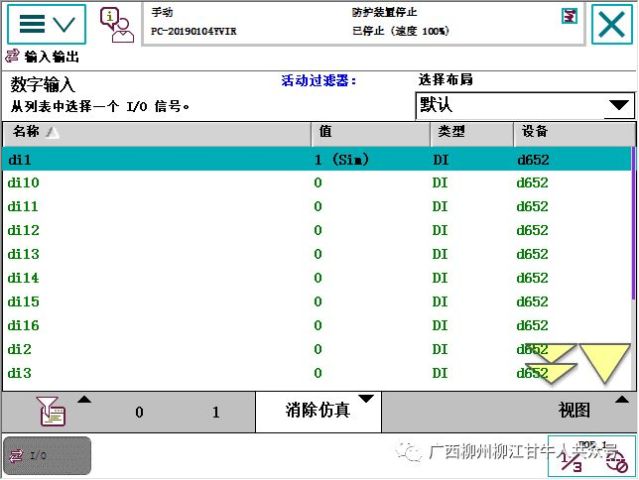Select signal row di14
Screen dimensions: 639x480
317,278
